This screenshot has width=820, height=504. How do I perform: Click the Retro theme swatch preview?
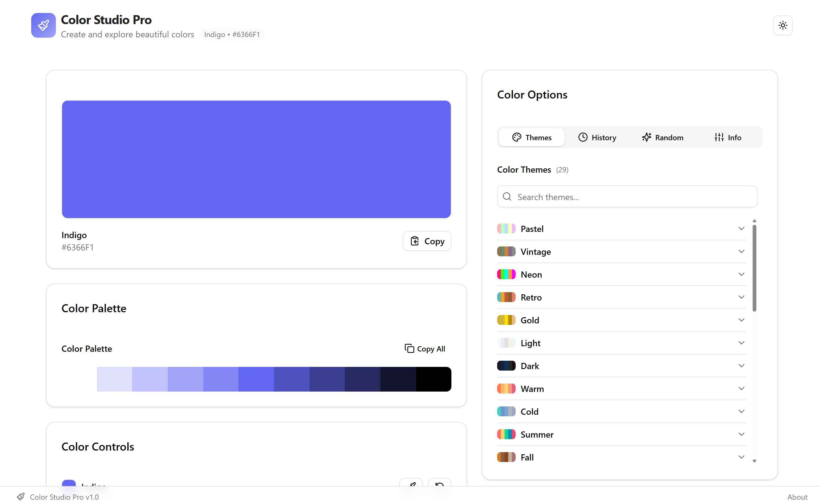506,297
